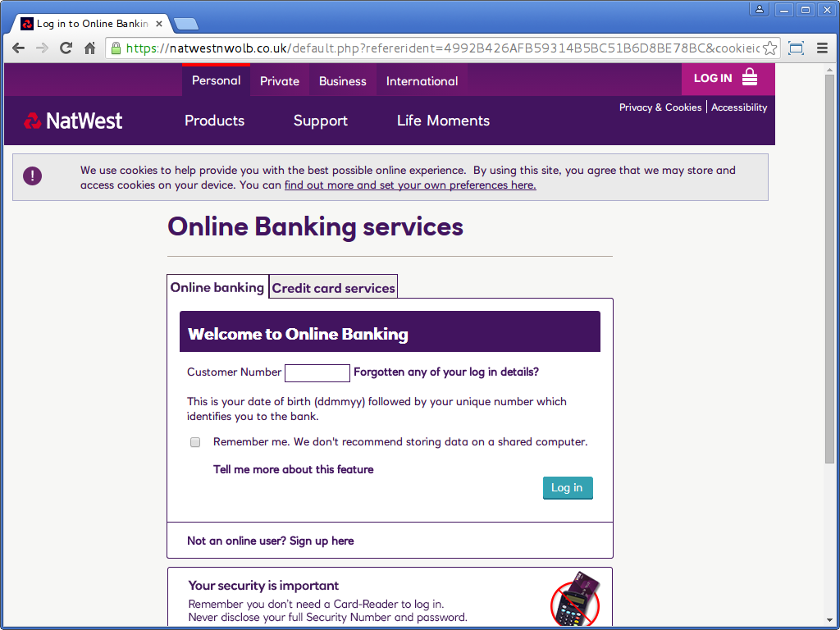Go back with the browser back arrow
The image size is (840, 630).
point(18,48)
